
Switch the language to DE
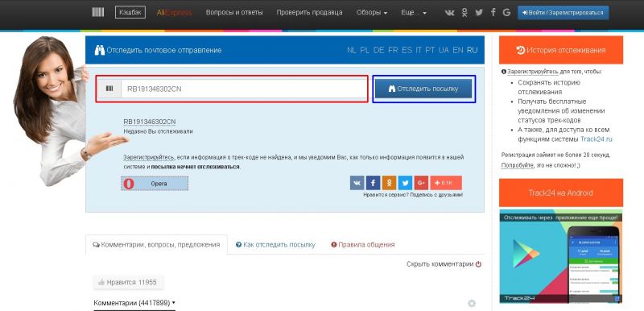pos(379,50)
